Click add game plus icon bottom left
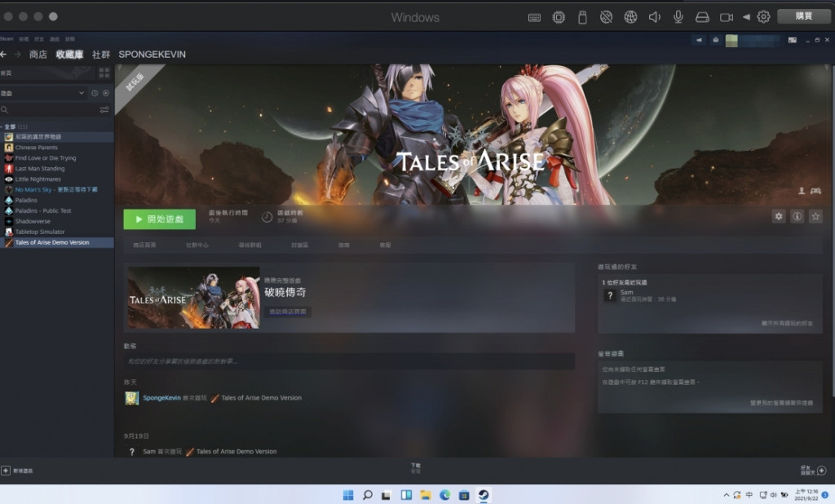This screenshot has width=835, height=504. [6, 471]
